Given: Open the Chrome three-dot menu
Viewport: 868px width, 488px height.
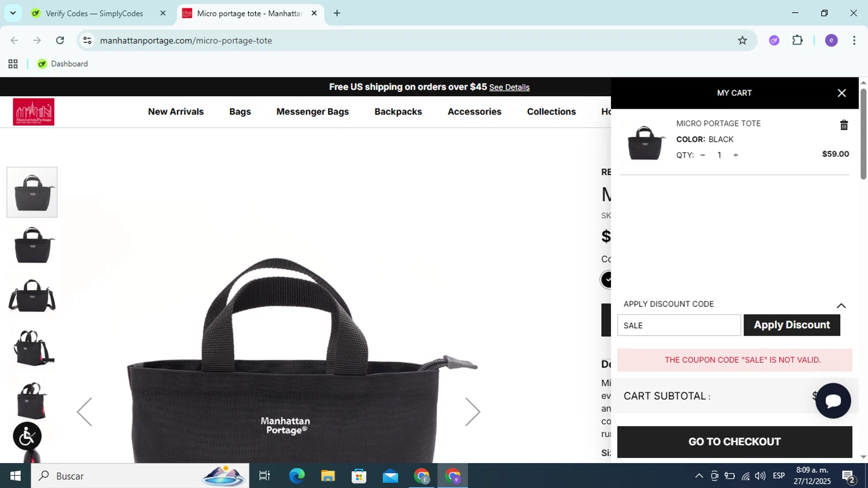Looking at the screenshot, I should point(854,41).
